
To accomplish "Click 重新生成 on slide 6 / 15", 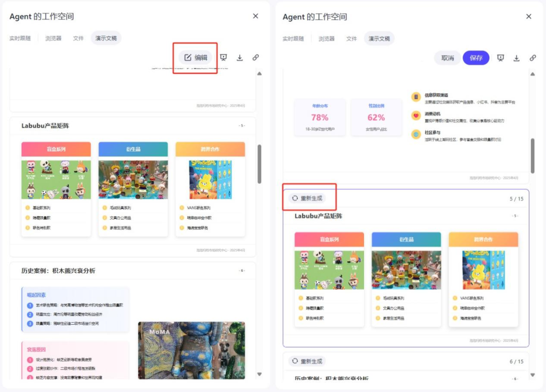I will point(307,361).
